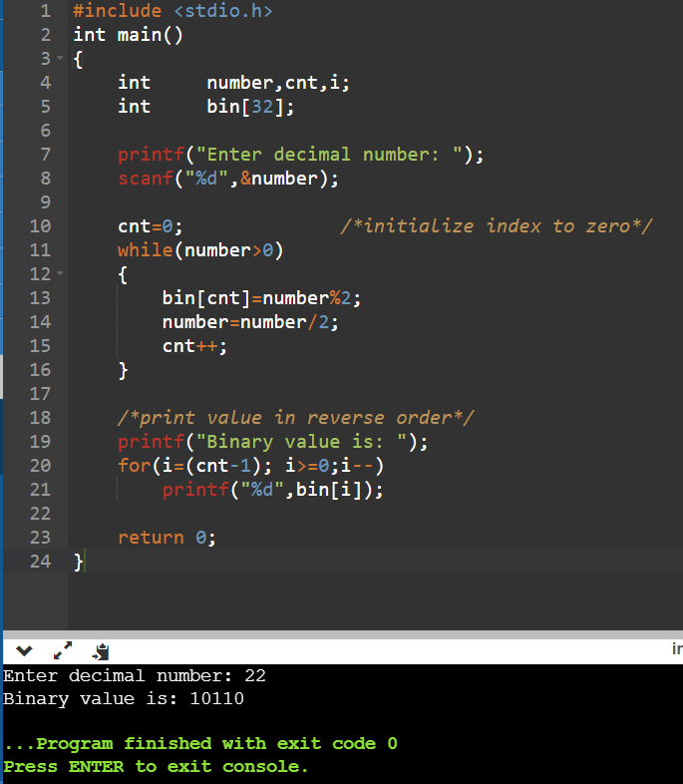The width and height of the screenshot is (683, 784).
Task: Place the cursor on 'number,cnt,i;' declaration
Action: [278, 83]
